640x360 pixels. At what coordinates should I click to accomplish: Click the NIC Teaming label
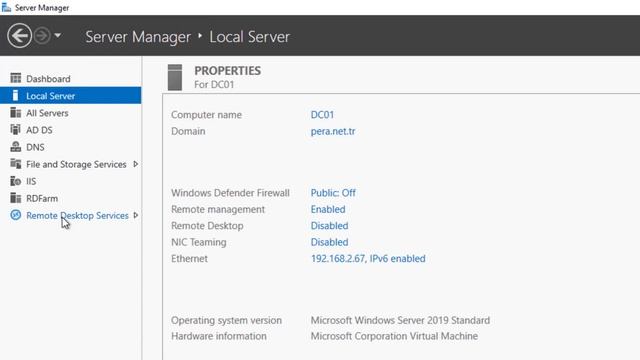point(198,242)
